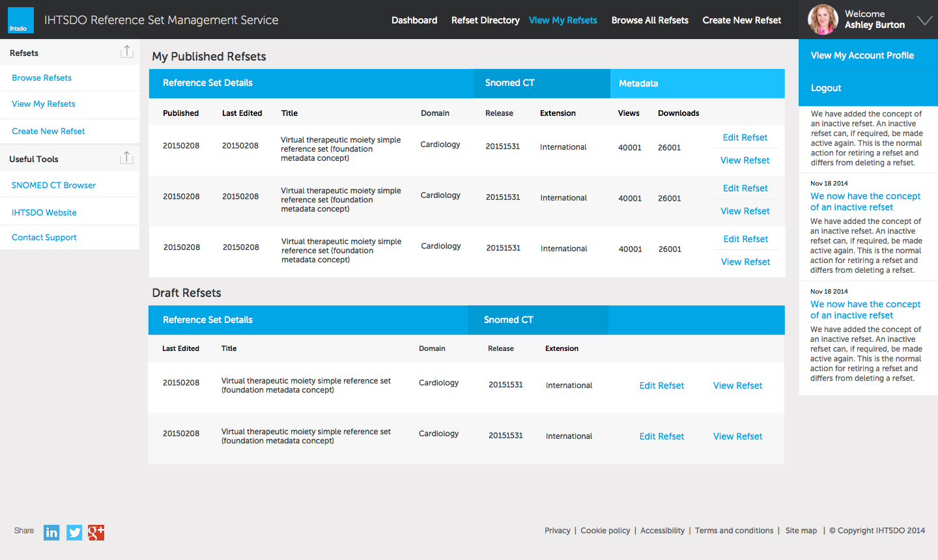Click Last Edited header in published table
Screen dimensions: 938x560
(x=242, y=113)
